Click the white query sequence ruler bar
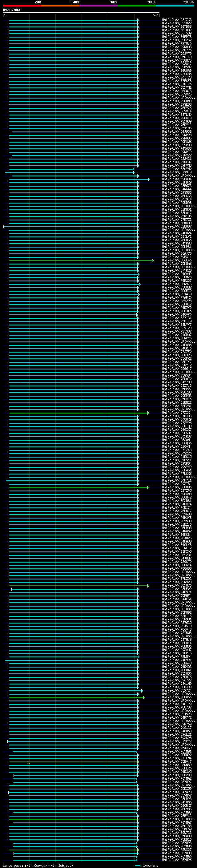 click(x=81, y=12)
